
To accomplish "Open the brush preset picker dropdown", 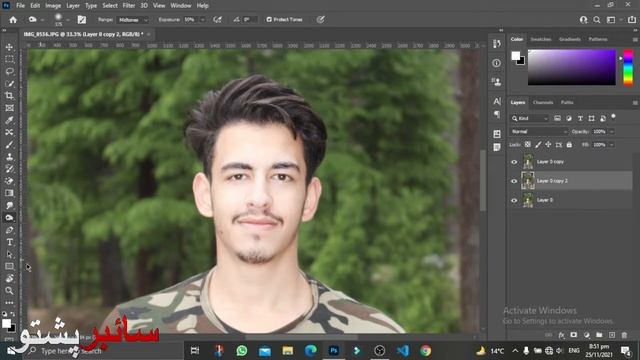I will pos(68,20).
